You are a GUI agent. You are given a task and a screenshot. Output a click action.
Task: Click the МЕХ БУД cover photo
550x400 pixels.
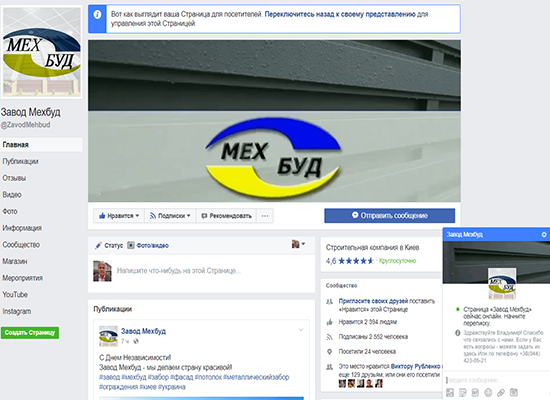pyautogui.click(x=274, y=121)
